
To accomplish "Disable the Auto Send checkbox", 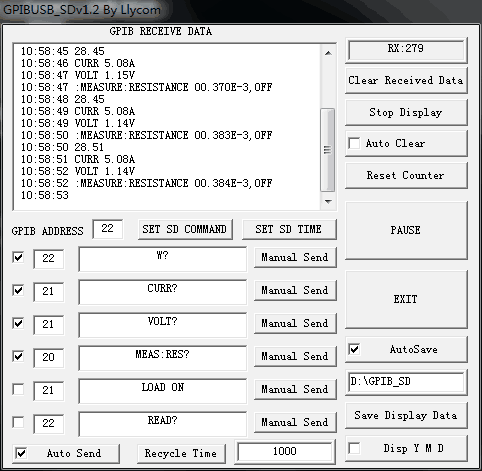I will (x=21, y=453).
